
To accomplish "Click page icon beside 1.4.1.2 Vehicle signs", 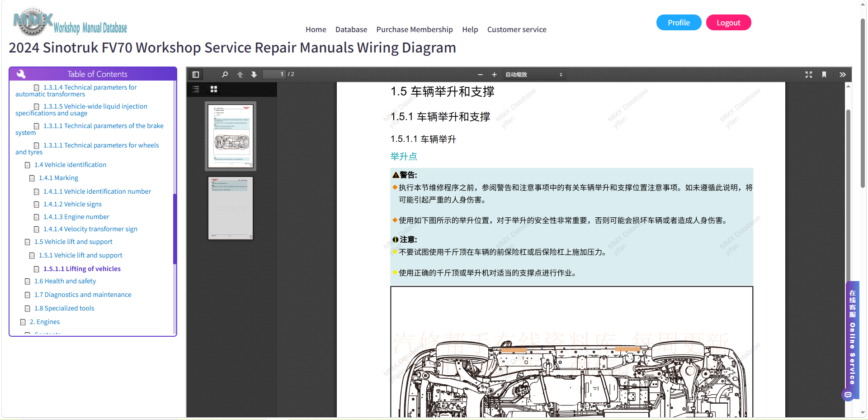I will point(37,205).
